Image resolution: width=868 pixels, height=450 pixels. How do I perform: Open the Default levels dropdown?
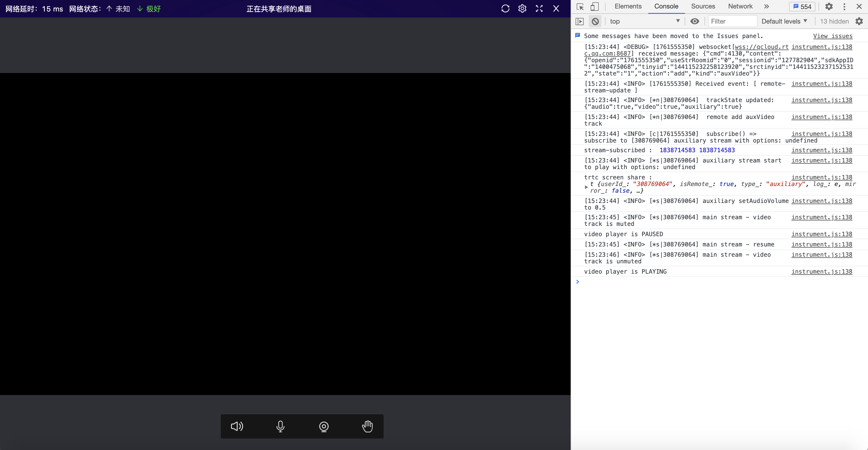pyautogui.click(x=784, y=21)
